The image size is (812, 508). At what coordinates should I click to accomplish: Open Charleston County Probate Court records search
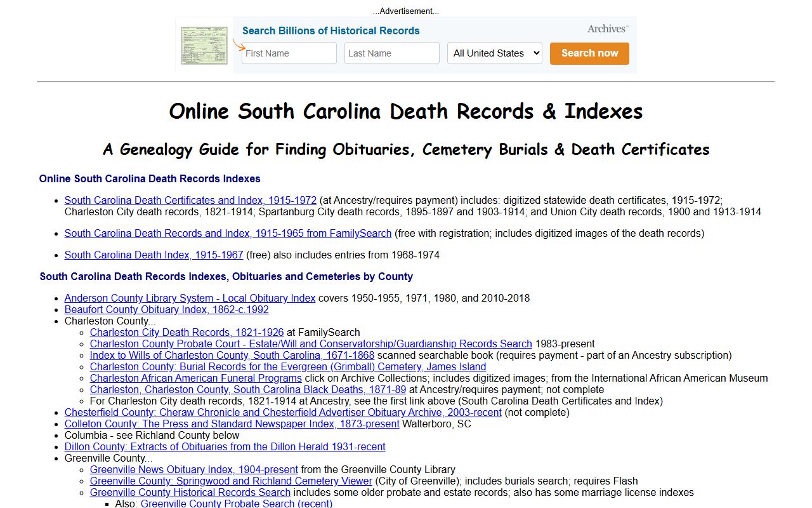(311, 344)
